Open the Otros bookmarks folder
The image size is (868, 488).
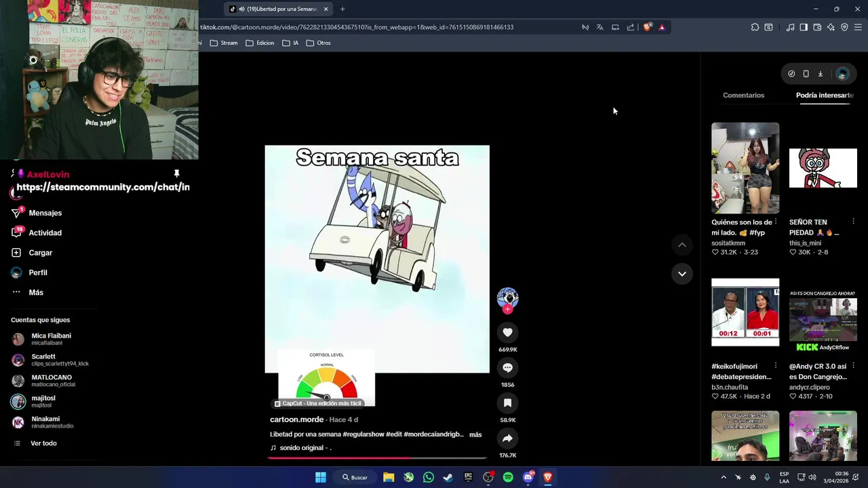click(x=319, y=43)
